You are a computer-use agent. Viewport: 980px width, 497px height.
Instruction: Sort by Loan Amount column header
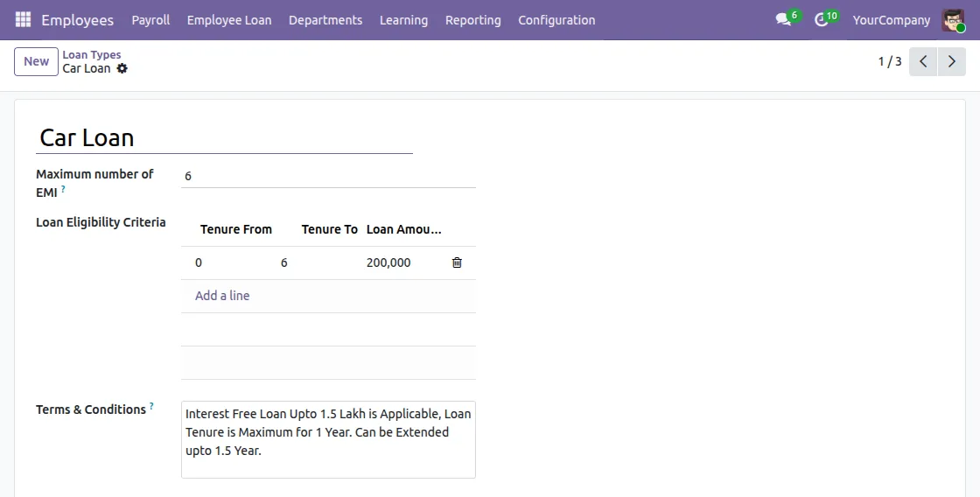coord(403,229)
